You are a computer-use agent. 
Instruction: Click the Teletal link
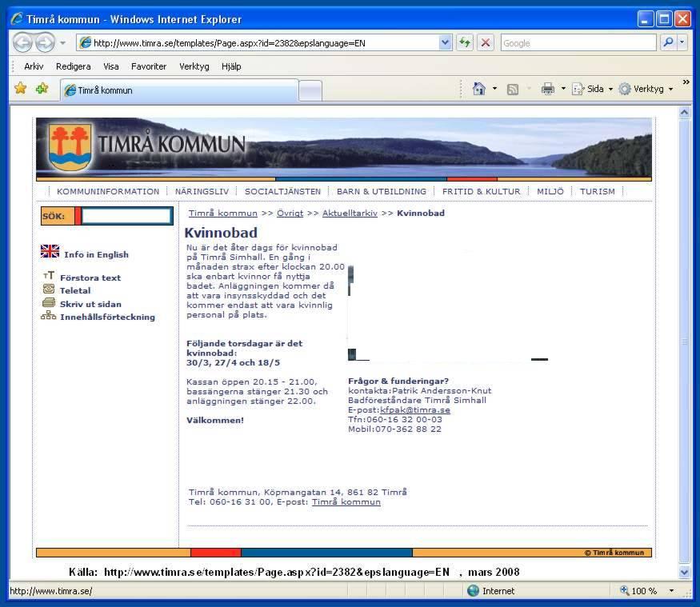tap(75, 290)
